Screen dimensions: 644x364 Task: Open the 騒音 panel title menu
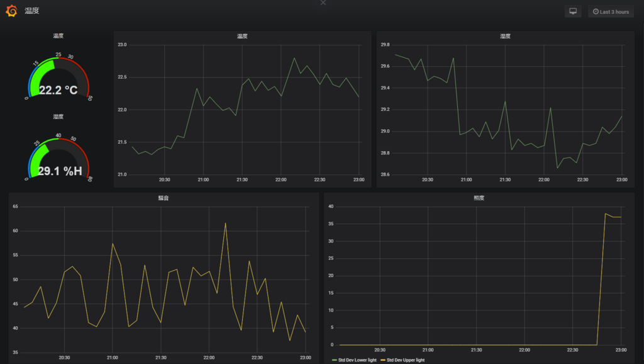(x=164, y=198)
